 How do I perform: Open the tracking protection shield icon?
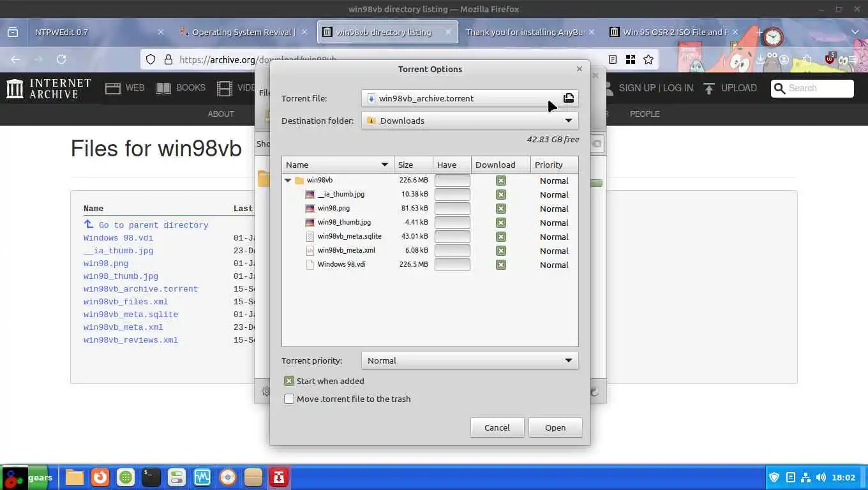point(151,59)
